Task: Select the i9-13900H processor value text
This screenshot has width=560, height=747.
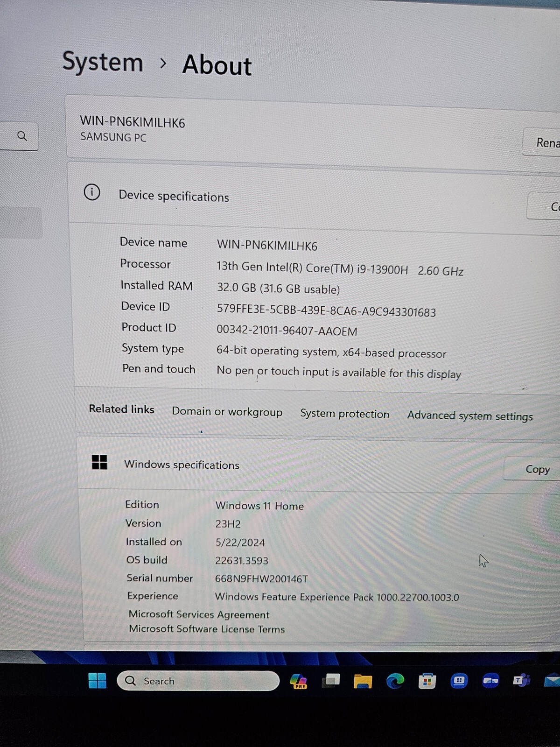Action: [x=340, y=269]
